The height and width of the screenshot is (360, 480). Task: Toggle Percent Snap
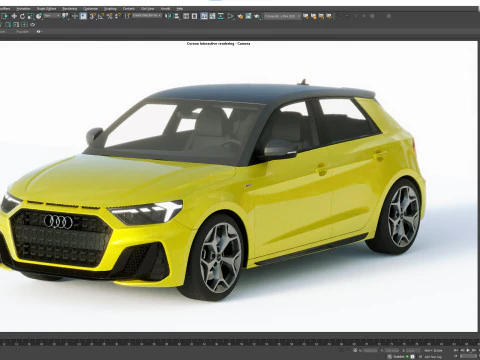click(109, 16)
